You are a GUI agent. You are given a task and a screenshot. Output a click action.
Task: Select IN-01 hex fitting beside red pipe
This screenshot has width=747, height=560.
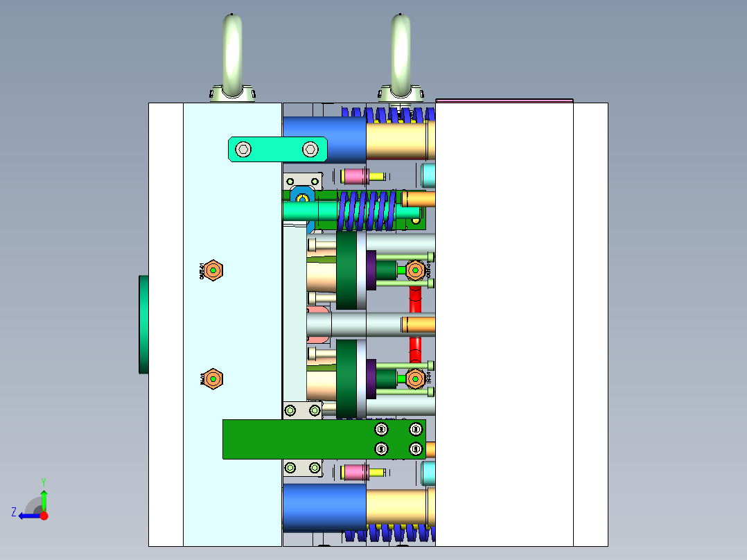coord(416,379)
